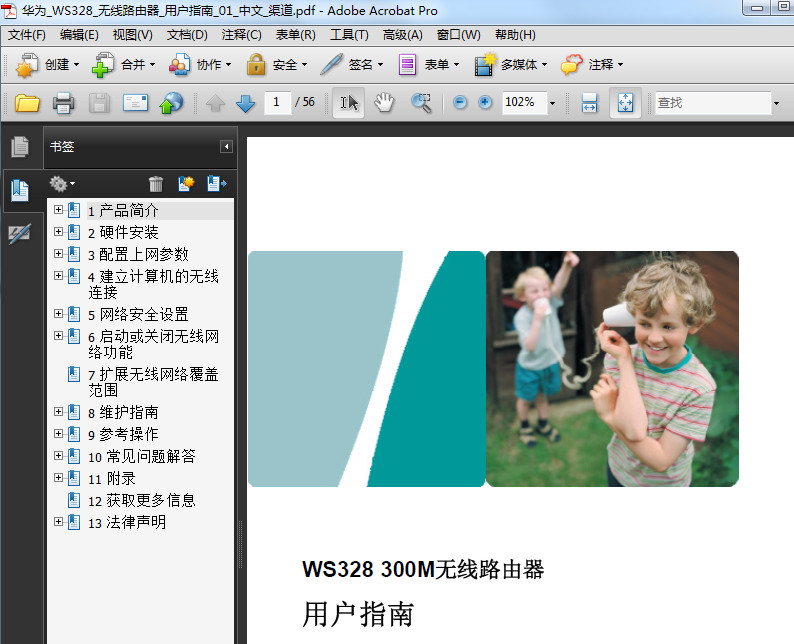Open the 102% zoom level dropdown
The image size is (794, 644).
point(551,103)
